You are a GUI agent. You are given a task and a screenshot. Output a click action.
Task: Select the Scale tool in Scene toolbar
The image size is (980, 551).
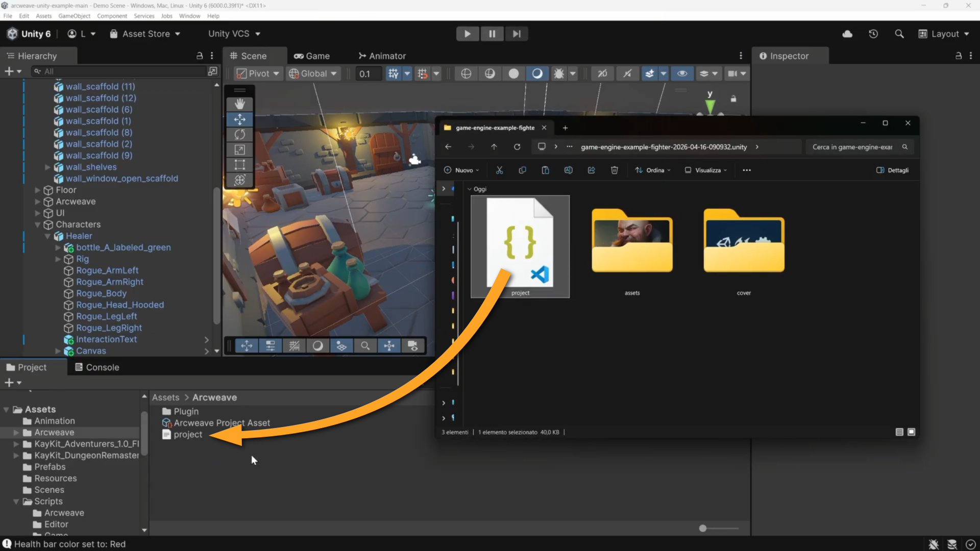point(239,149)
